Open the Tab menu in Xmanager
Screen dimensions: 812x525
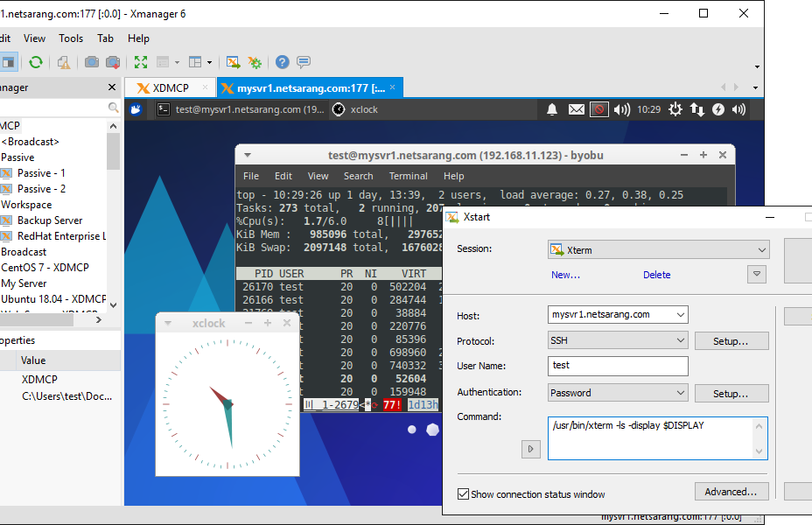pyautogui.click(x=105, y=38)
